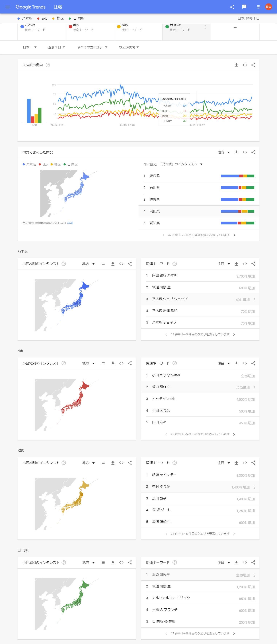277x644 pixels.
Task: Click 岡山県 region row
Action: (x=199, y=211)
